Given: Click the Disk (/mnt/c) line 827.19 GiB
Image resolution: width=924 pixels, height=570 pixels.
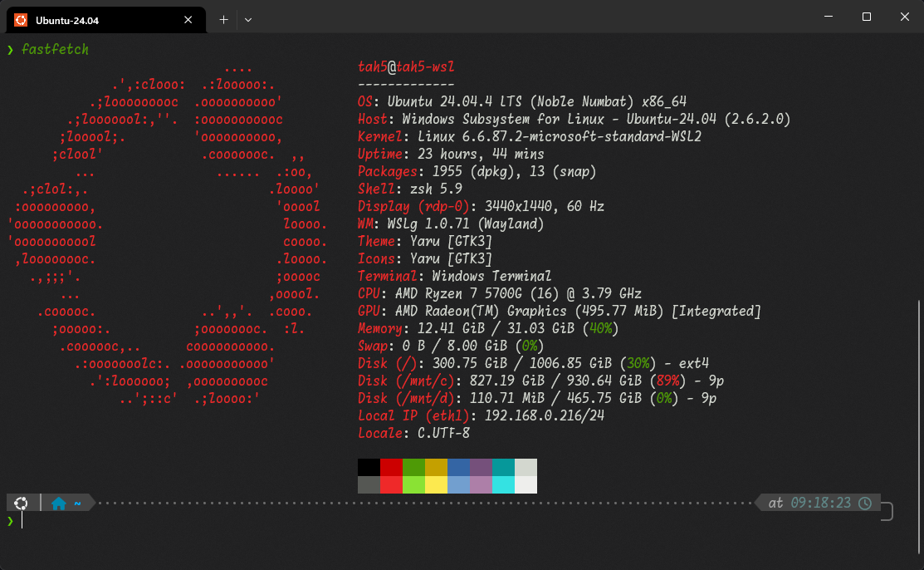Looking at the screenshot, I should [x=541, y=381].
